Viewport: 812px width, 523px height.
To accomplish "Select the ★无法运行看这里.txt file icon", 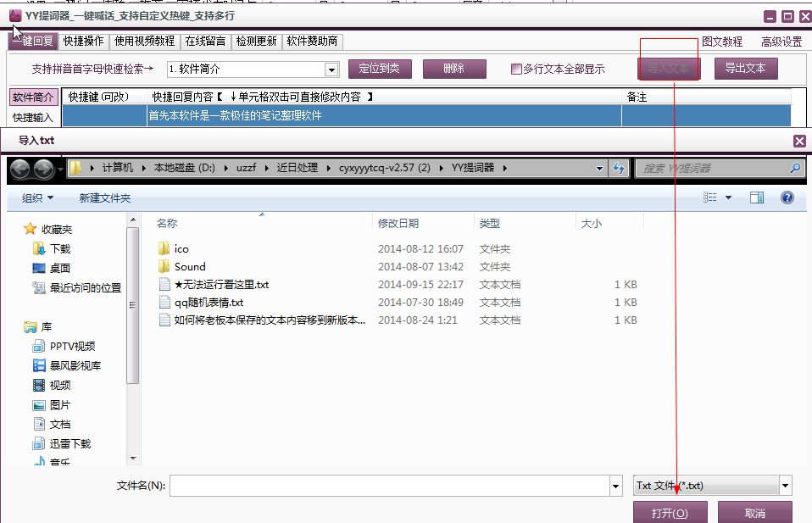I will [x=164, y=284].
